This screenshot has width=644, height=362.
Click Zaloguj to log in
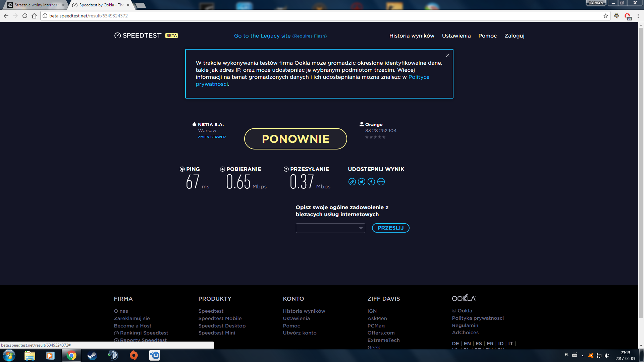coord(514,36)
